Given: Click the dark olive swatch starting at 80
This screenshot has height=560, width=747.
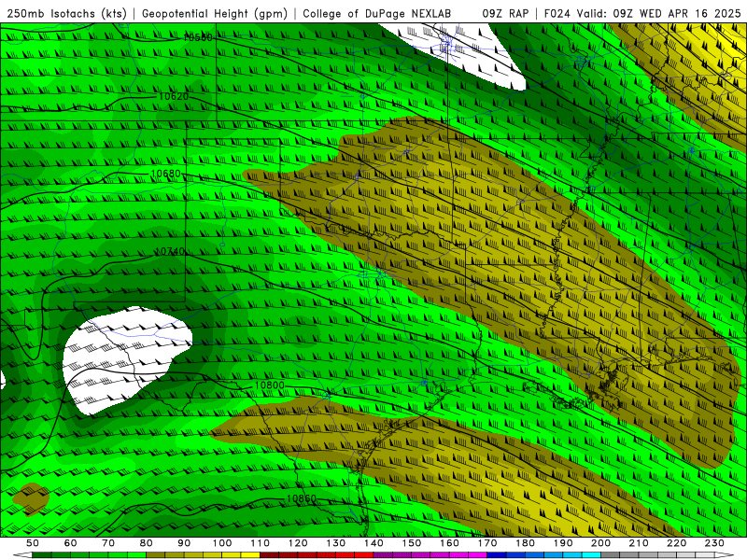Looking at the screenshot, I should [x=155, y=554].
